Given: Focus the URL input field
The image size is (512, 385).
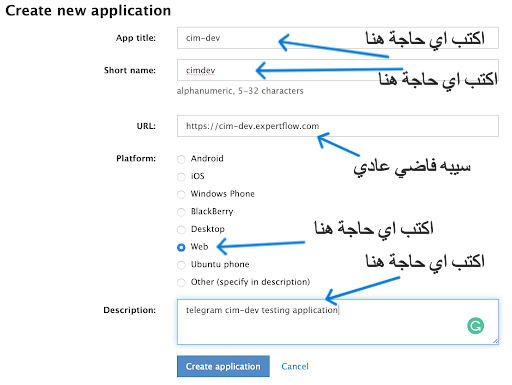Looking at the screenshot, I should pos(338,126).
